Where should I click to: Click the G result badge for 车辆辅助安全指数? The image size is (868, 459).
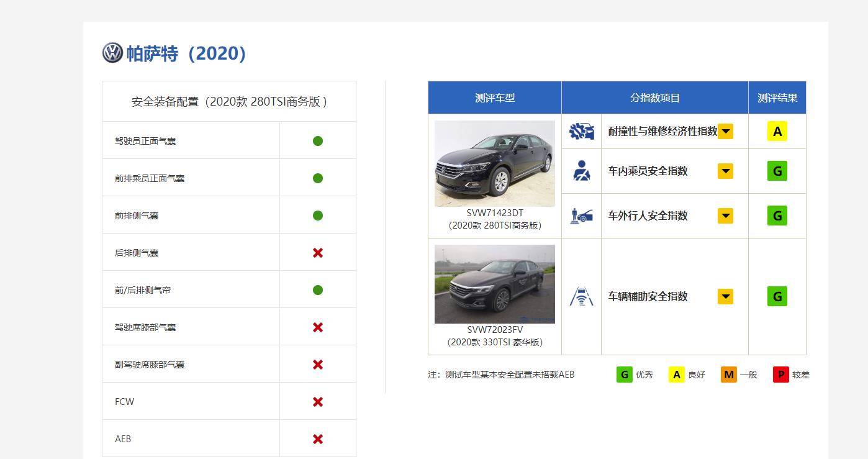(x=777, y=296)
